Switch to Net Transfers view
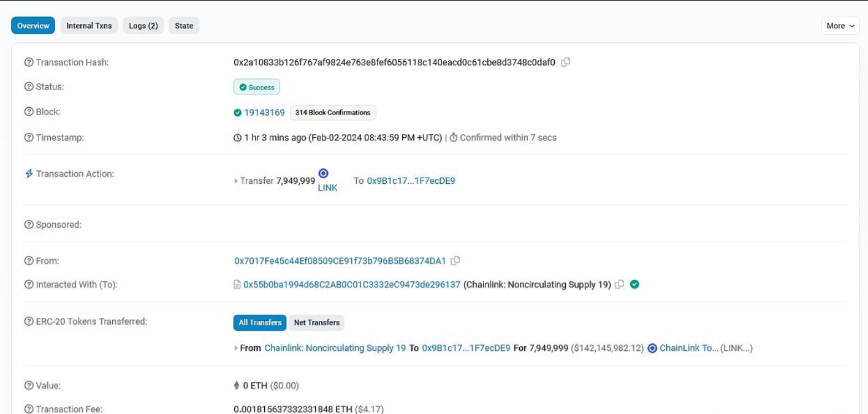Screen dimensions: 868x414 (317, 323)
